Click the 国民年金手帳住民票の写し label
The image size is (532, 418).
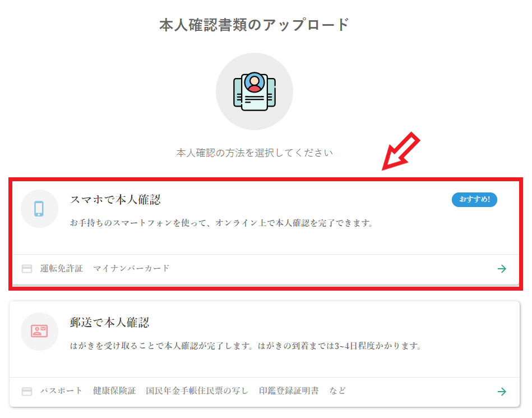[x=197, y=391]
